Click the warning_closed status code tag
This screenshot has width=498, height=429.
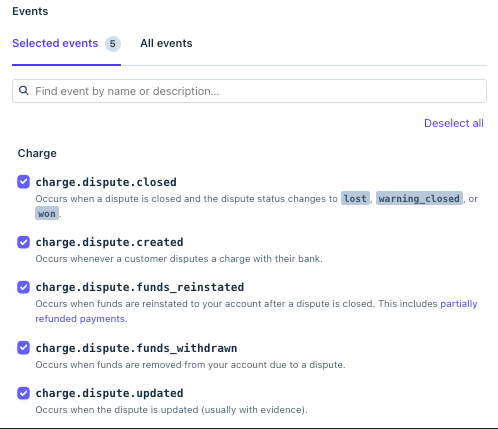(419, 198)
